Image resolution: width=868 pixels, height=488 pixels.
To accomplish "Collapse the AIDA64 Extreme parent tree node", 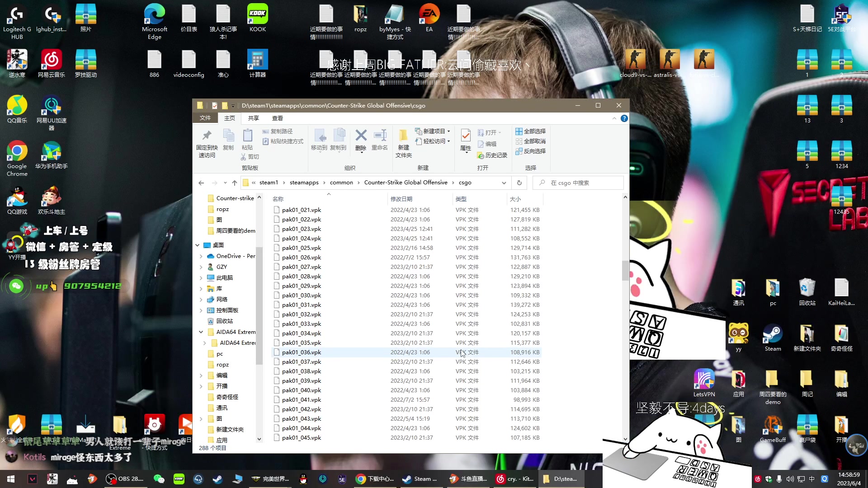I will (201, 332).
